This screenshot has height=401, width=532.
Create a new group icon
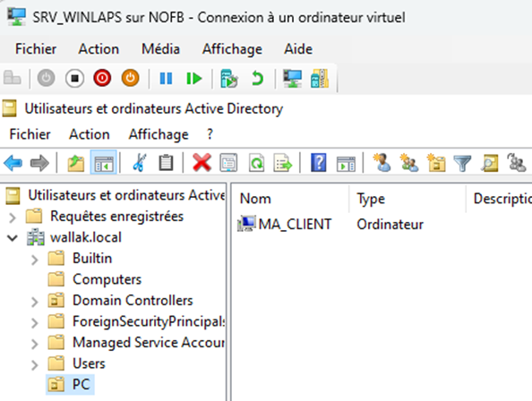(x=408, y=162)
